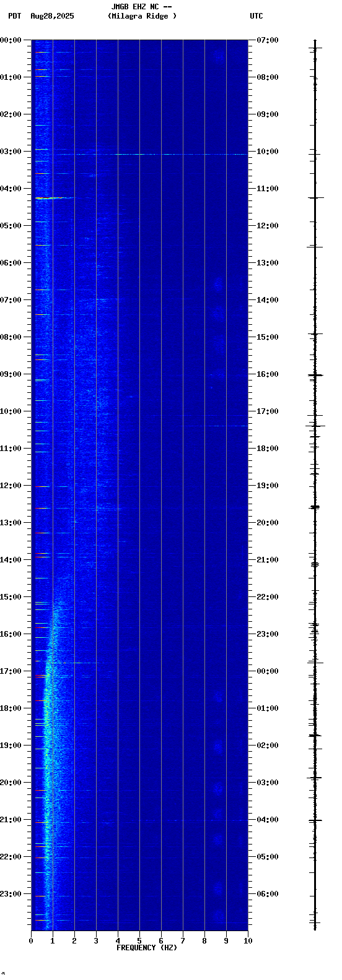Click the PDT timezone label
This screenshot has height=980, width=342.
click(14, 16)
